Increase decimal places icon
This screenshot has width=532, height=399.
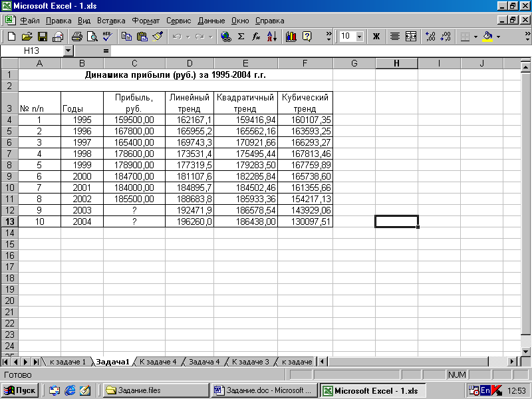pos(430,37)
